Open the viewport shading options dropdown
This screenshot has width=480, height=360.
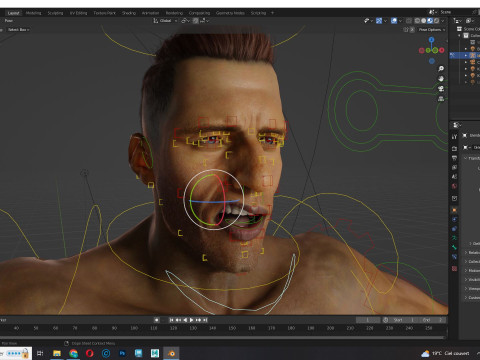443,21
